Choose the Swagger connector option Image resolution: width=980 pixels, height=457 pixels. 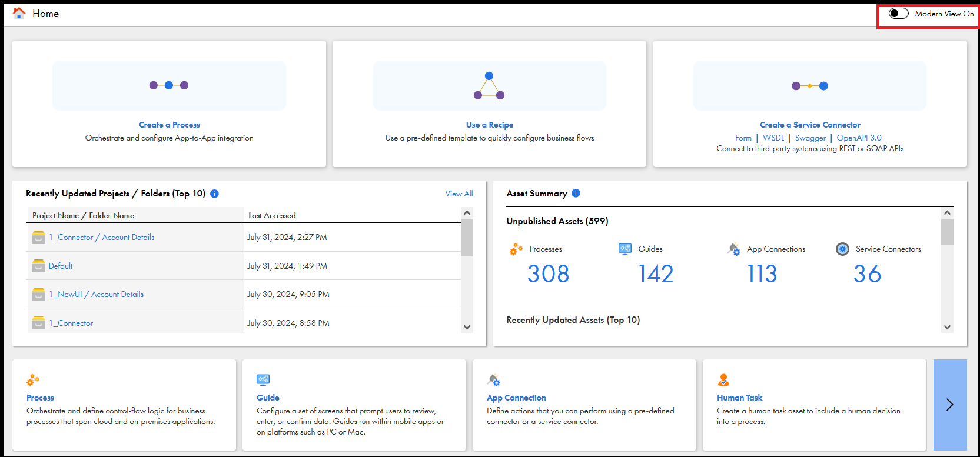click(x=810, y=138)
